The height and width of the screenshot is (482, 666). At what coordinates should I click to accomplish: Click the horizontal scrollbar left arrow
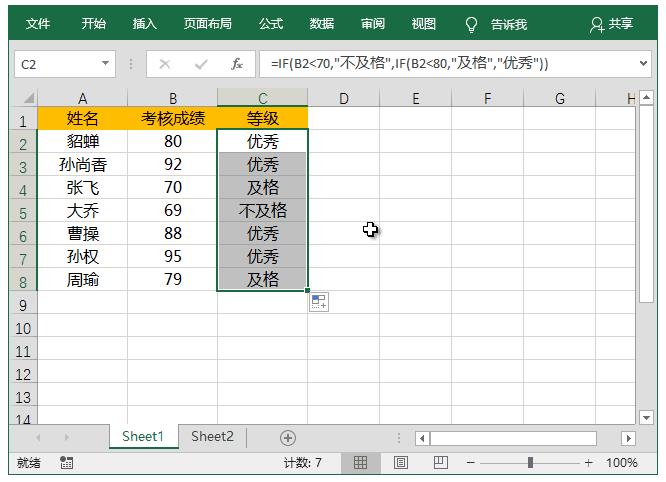tap(422, 438)
